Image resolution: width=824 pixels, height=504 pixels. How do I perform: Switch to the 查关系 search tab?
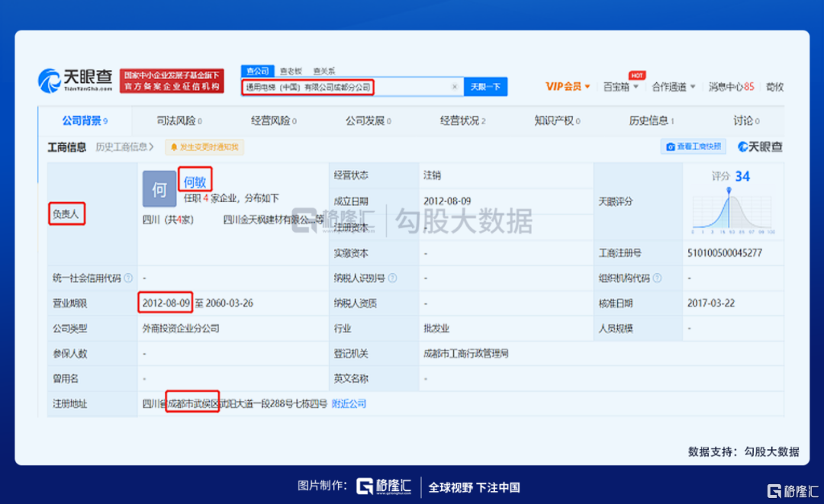point(323,71)
